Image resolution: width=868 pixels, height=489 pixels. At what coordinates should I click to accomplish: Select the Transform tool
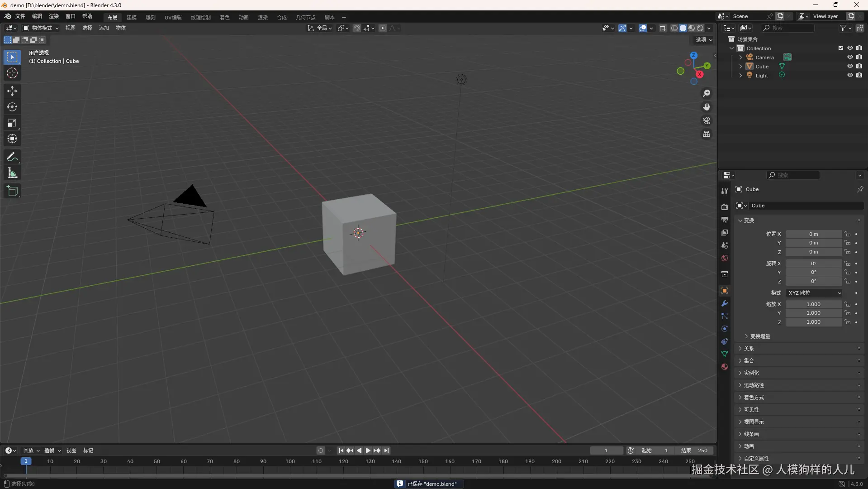click(x=12, y=139)
